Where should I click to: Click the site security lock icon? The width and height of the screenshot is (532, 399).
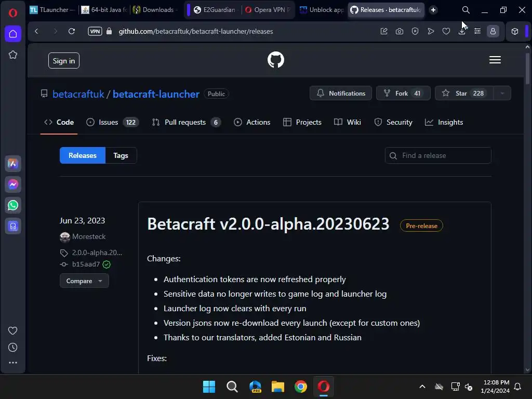(x=109, y=31)
